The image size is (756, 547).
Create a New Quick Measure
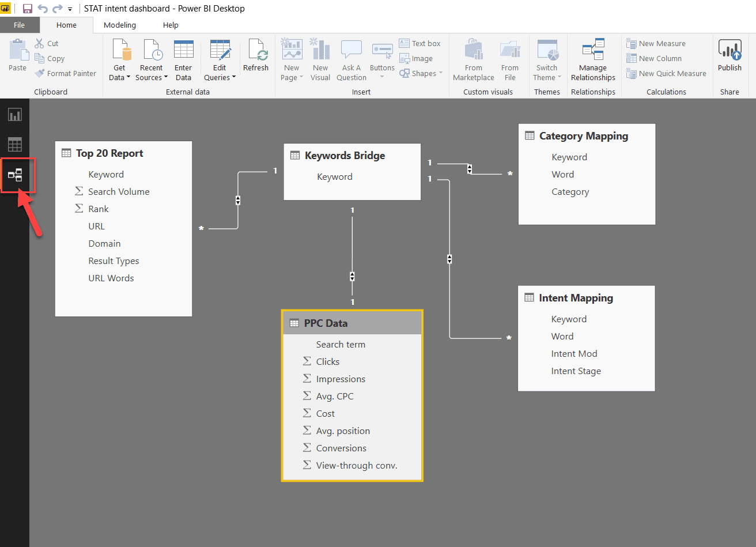666,73
